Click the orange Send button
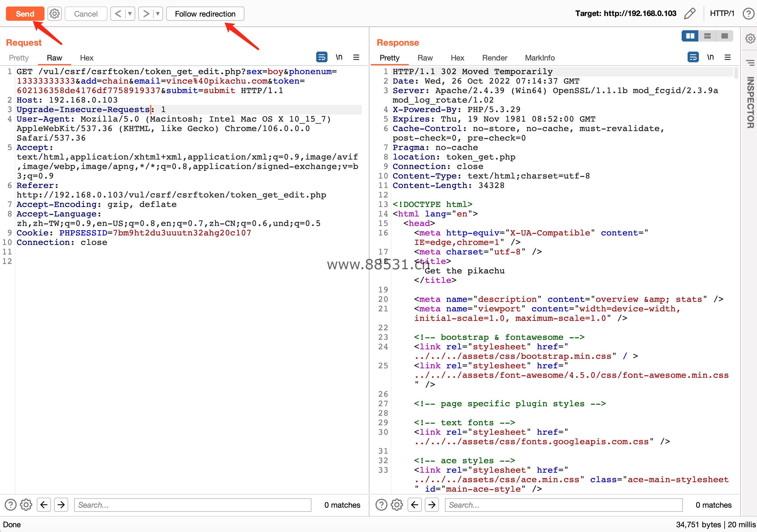Image resolution: width=757 pixels, height=532 pixels. coord(25,14)
